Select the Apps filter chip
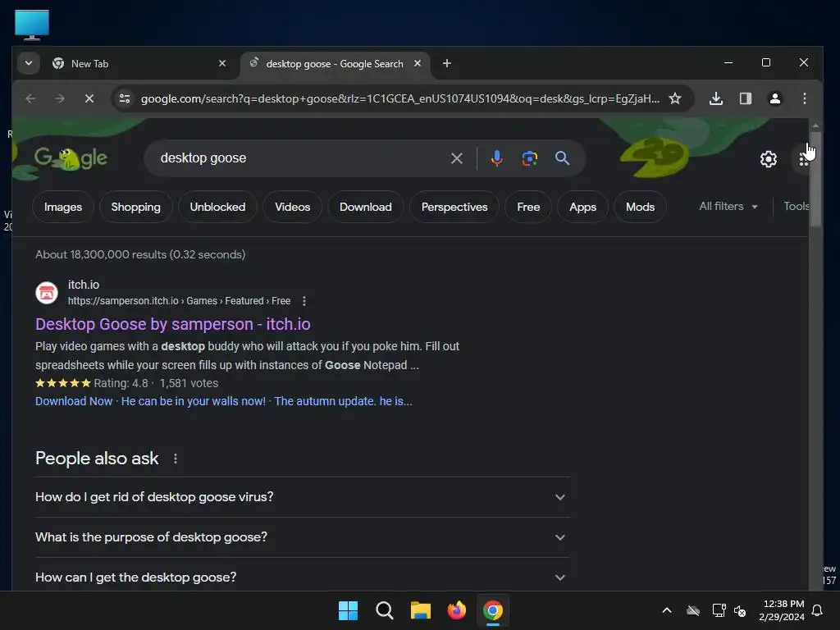 coord(582,207)
